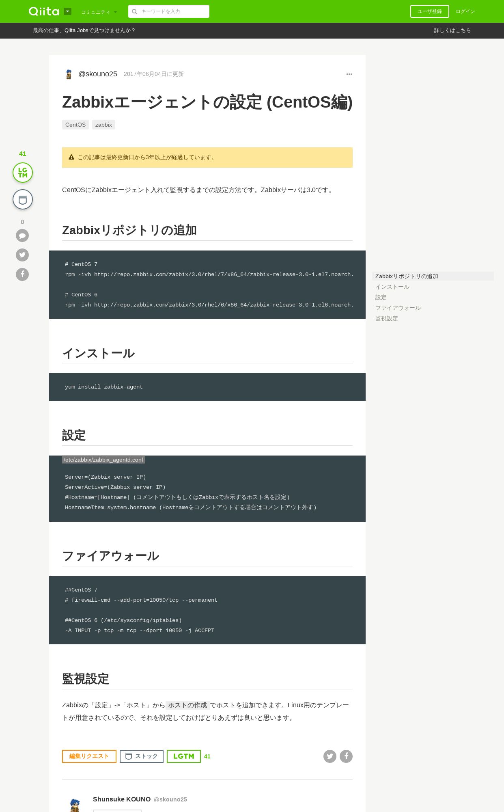Click the article title heading

click(207, 102)
